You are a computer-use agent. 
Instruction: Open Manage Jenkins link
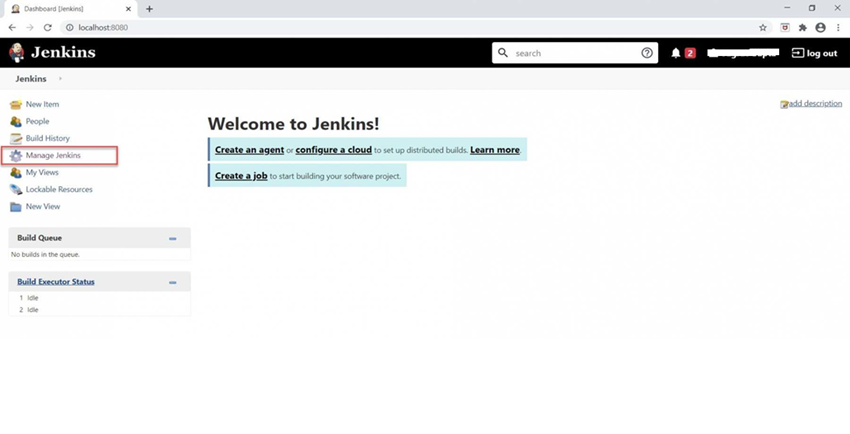(53, 155)
